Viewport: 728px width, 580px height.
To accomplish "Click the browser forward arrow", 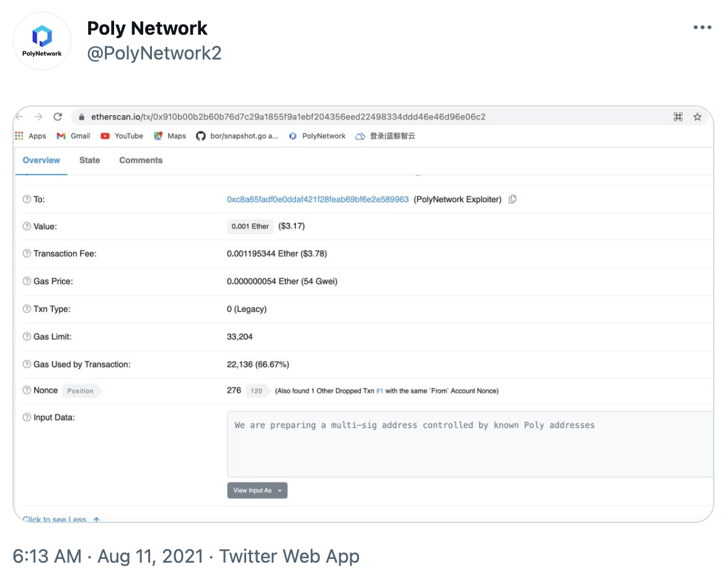I will 38,116.
